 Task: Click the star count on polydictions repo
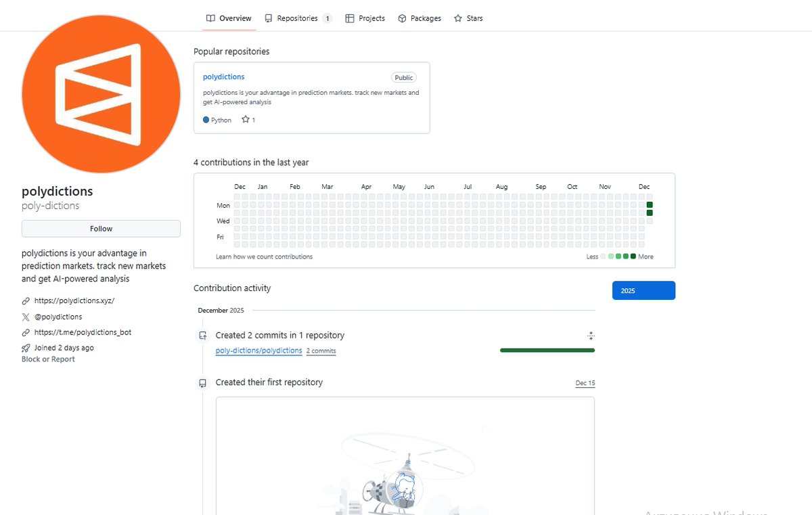point(248,120)
